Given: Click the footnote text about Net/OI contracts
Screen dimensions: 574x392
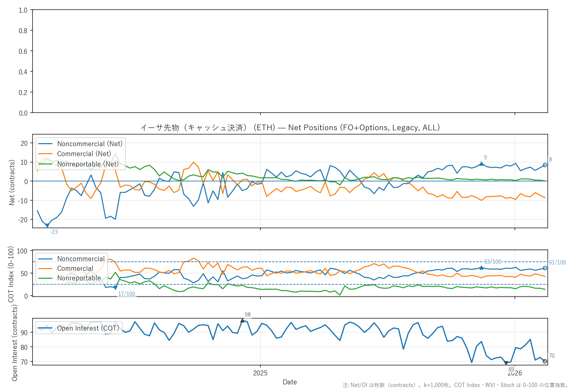Looking at the screenshot, I should tap(455, 385).
